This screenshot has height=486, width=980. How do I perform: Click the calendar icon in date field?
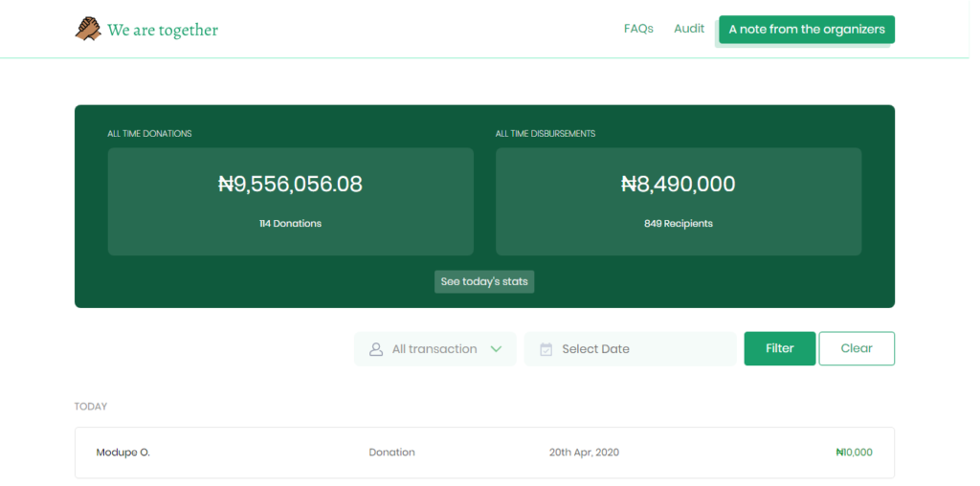click(546, 349)
